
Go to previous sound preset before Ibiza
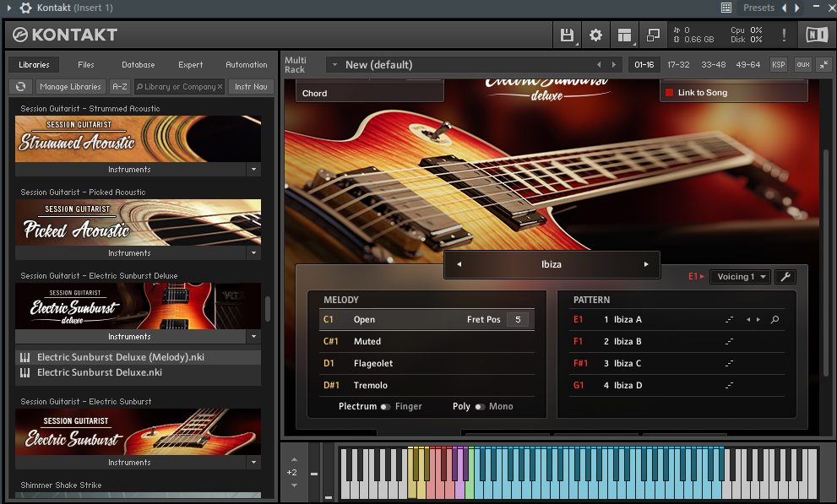[459, 264]
